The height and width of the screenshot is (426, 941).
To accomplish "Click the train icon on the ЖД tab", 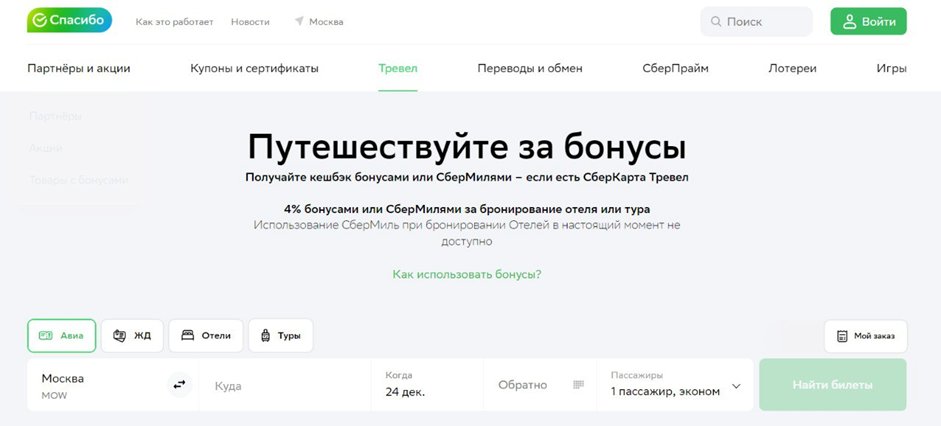I will click(119, 335).
